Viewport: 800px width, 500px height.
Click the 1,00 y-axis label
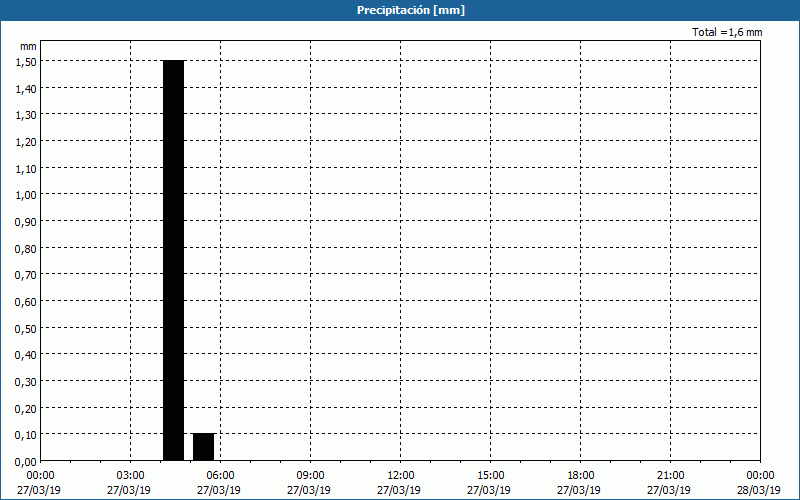(26, 195)
